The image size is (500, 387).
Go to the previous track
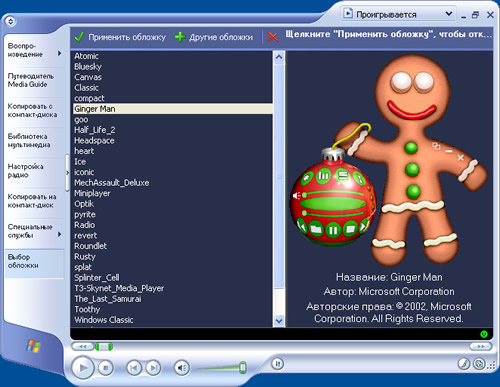134,368
